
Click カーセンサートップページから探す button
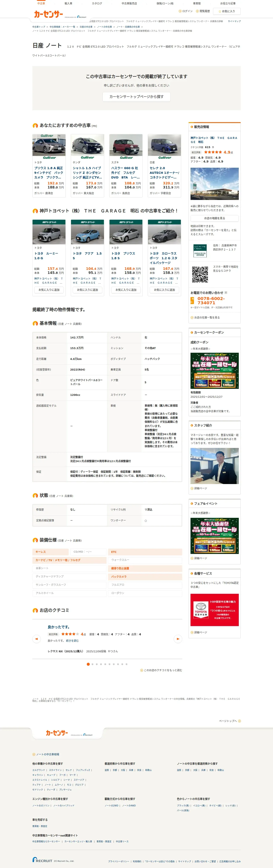coord(136,97)
